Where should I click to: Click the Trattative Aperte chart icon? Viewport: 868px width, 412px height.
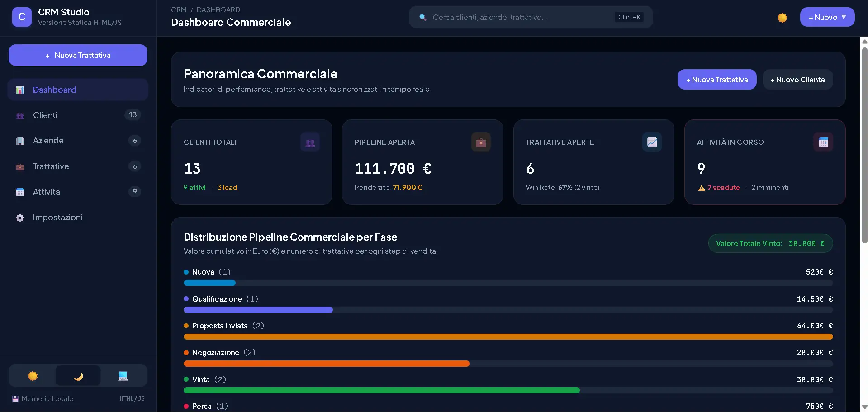click(x=652, y=142)
